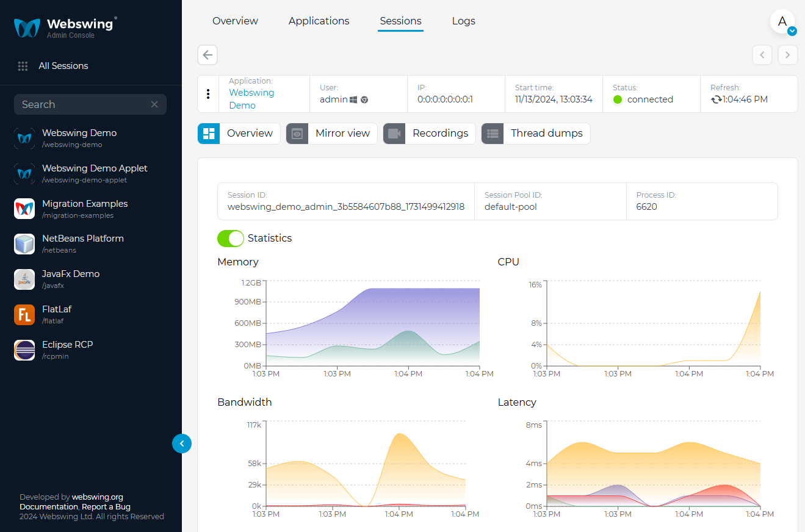805x532 pixels.
Task: Click the FlatLaf app icon
Action: 24,315
